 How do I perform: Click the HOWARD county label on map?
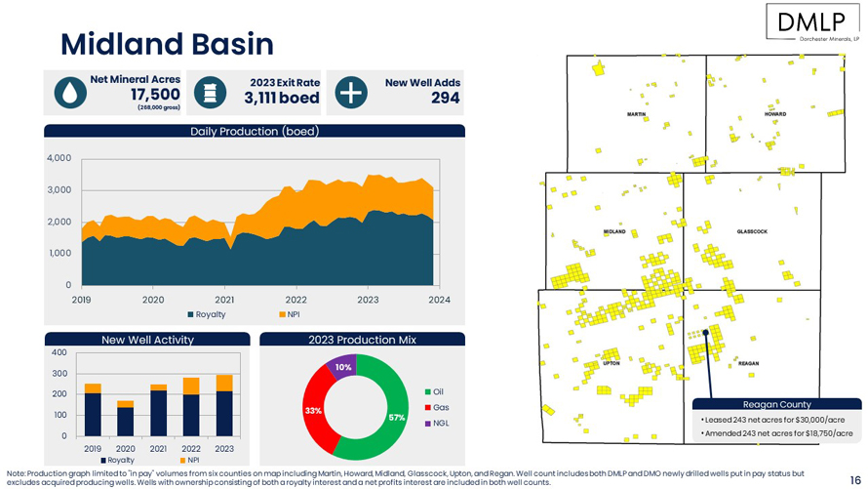(775, 114)
